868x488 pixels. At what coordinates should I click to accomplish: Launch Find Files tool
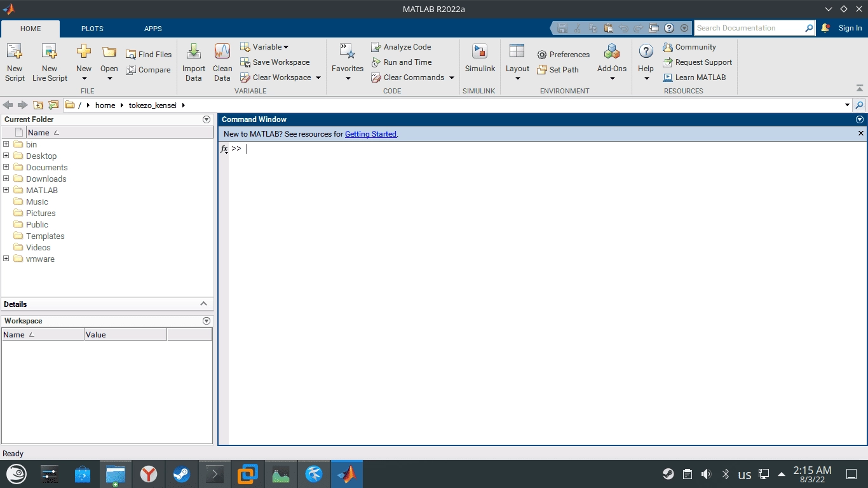pyautogui.click(x=149, y=55)
